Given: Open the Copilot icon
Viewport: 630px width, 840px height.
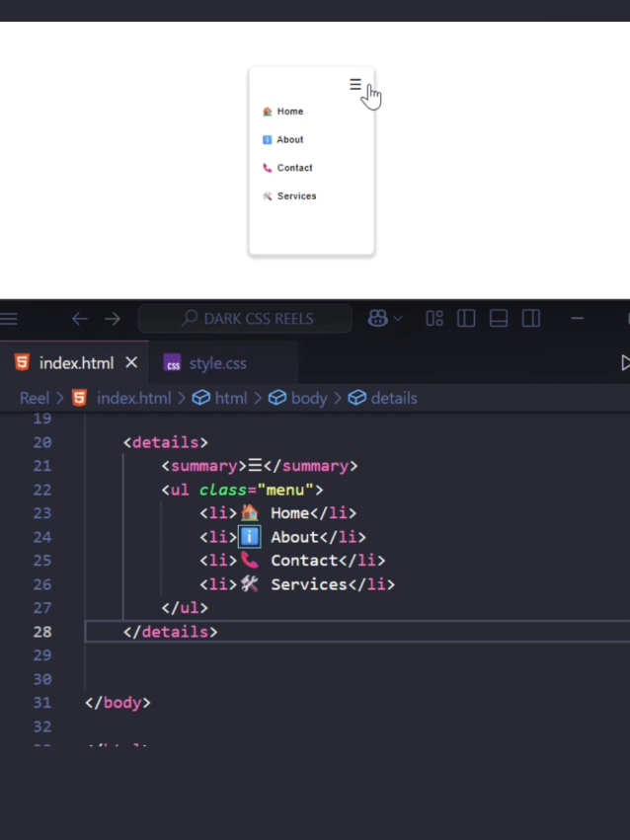Looking at the screenshot, I should click(x=377, y=319).
